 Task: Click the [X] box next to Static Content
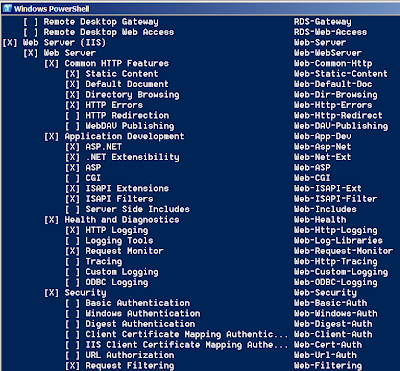coord(72,74)
